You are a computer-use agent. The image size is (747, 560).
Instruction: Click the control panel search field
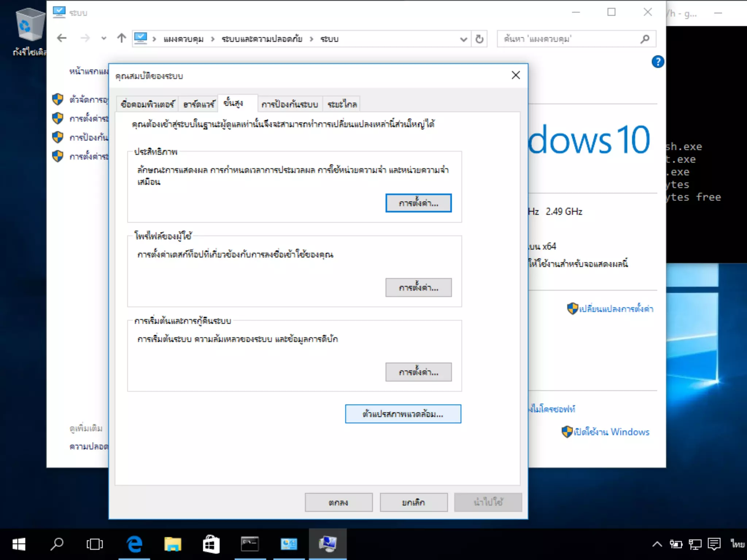[x=569, y=39]
